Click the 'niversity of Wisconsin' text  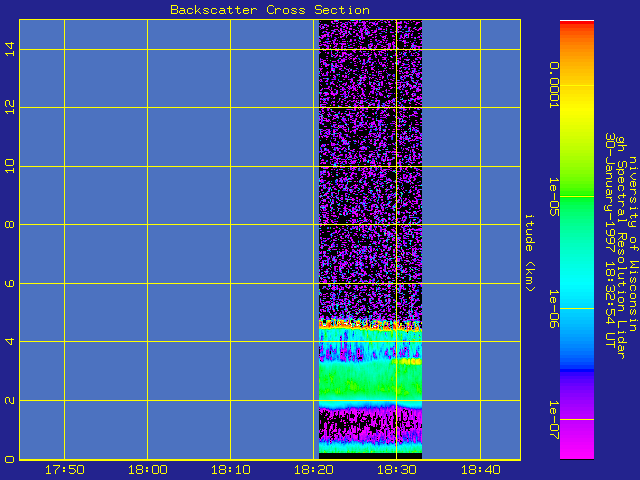click(633, 244)
